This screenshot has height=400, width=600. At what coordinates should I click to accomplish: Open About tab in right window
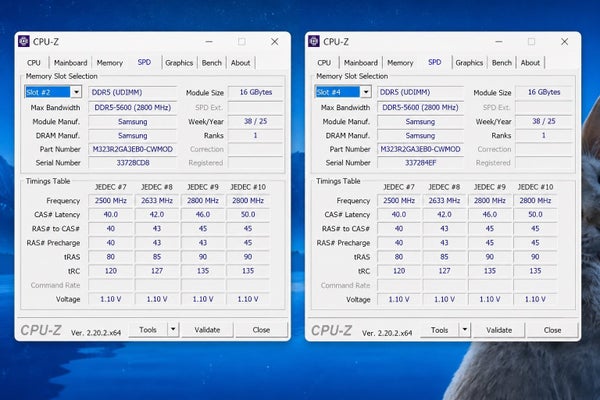click(530, 62)
